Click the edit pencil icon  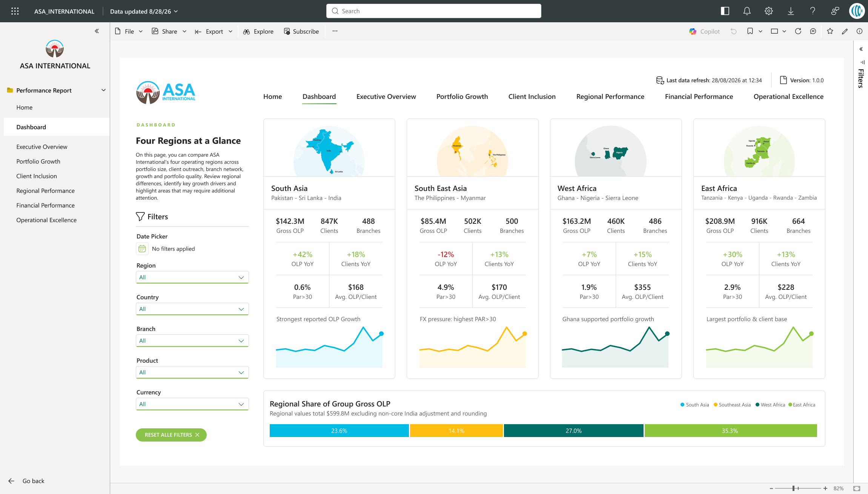coord(845,31)
